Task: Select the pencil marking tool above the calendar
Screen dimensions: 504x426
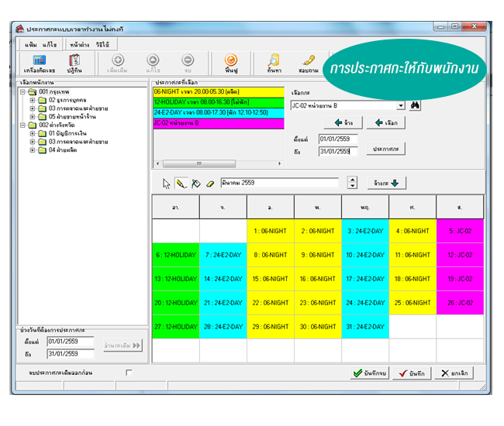Action: tap(181, 184)
